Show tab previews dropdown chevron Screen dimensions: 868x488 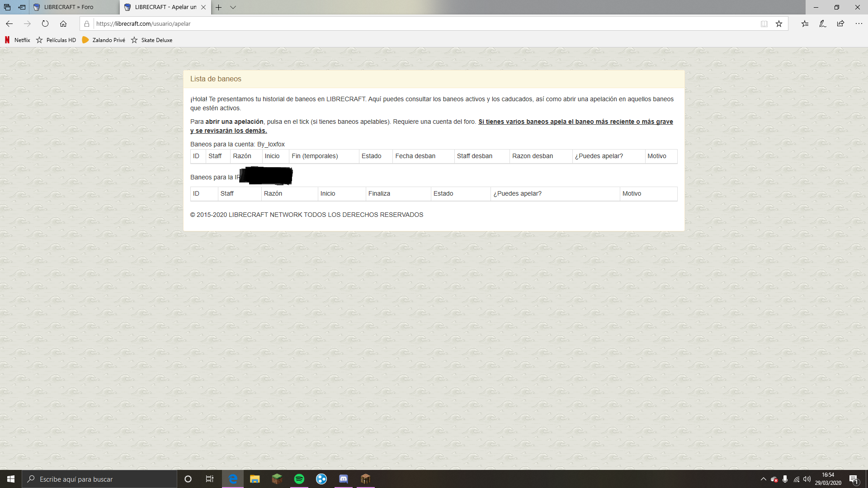[x=233, y=7]
